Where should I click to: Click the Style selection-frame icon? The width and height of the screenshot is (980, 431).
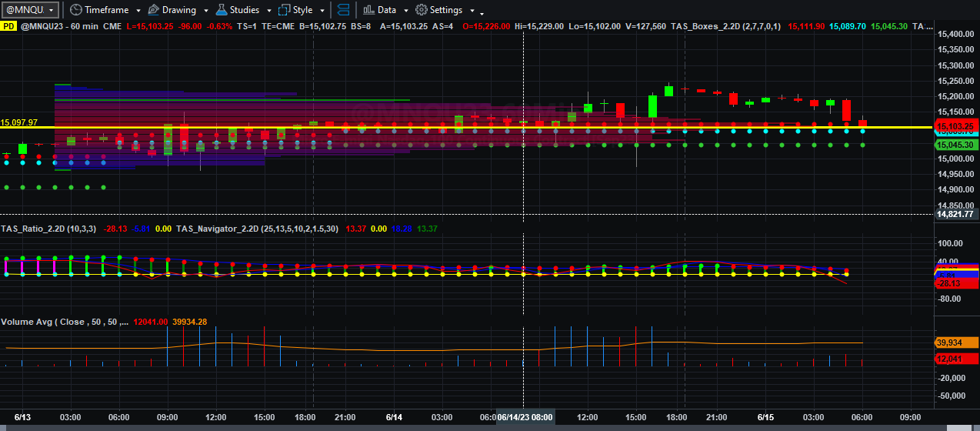[285, 10]
